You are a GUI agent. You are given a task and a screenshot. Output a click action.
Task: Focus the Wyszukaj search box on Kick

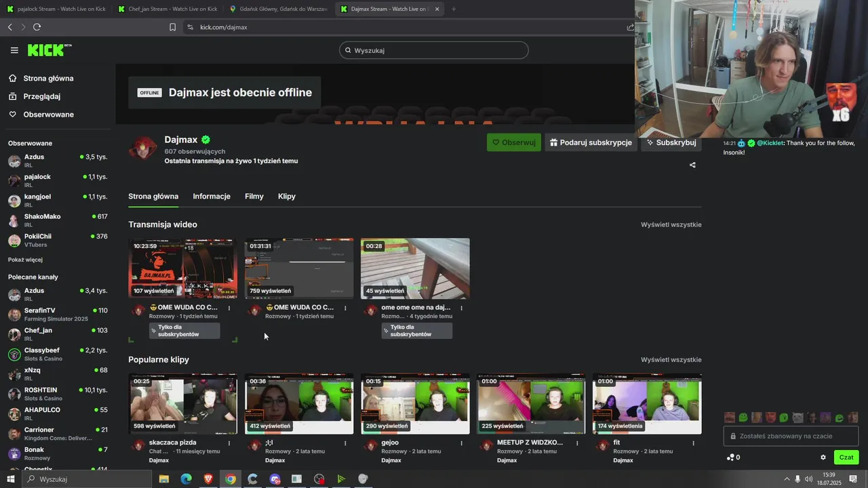[434, 50]
